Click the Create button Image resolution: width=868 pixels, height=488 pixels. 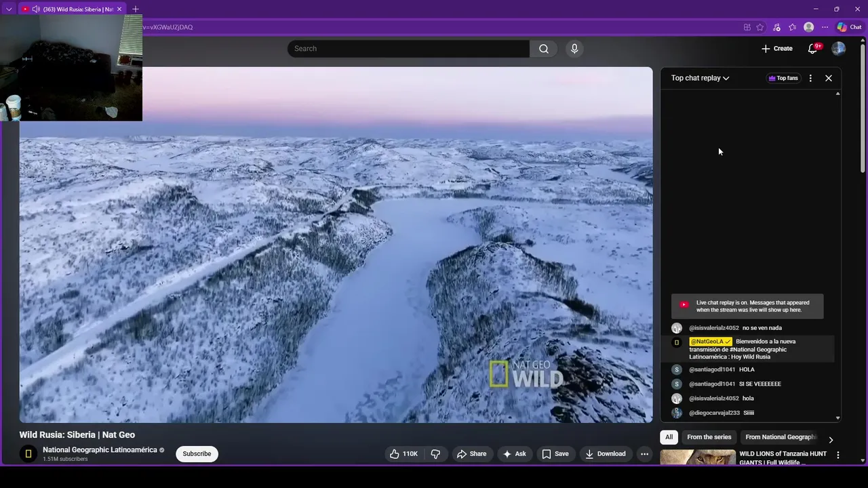[776, 49]
